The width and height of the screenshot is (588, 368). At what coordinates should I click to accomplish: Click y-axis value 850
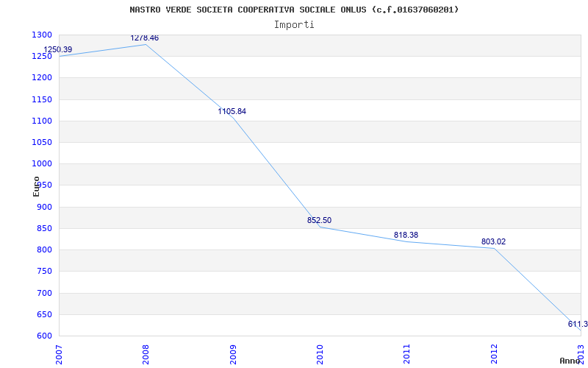point(44,228)
